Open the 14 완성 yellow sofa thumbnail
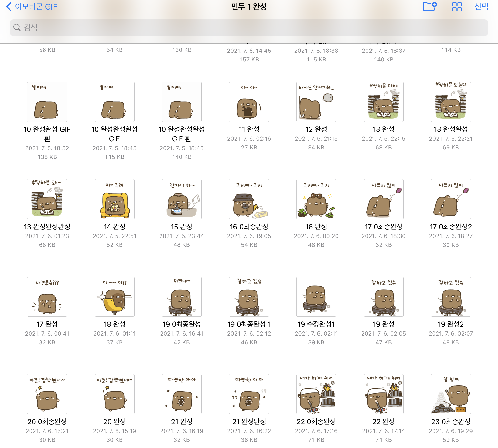The height and width of the screenshot is (448, 498). point(114,199)
